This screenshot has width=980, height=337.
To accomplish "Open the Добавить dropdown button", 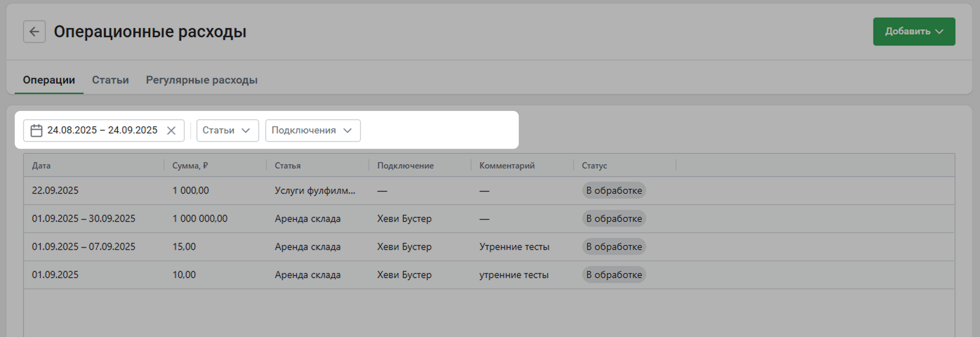I will (x=913, y=32).
